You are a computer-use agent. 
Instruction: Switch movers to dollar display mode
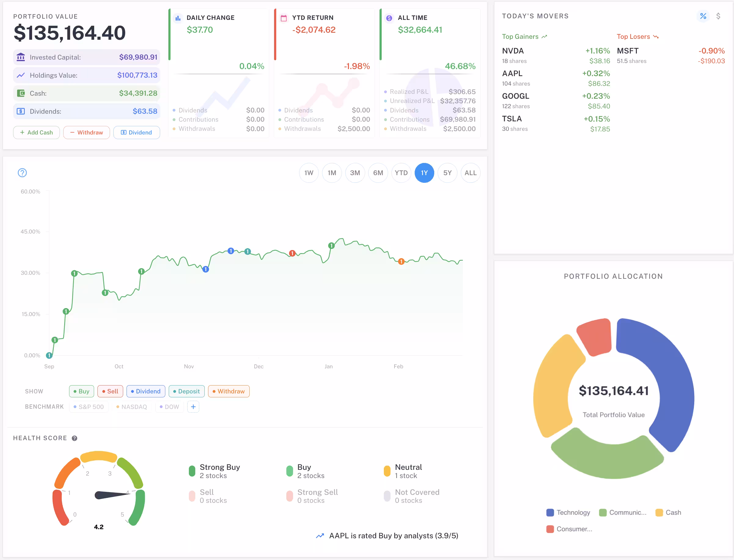pyautogui.click(x=719, y=16)
